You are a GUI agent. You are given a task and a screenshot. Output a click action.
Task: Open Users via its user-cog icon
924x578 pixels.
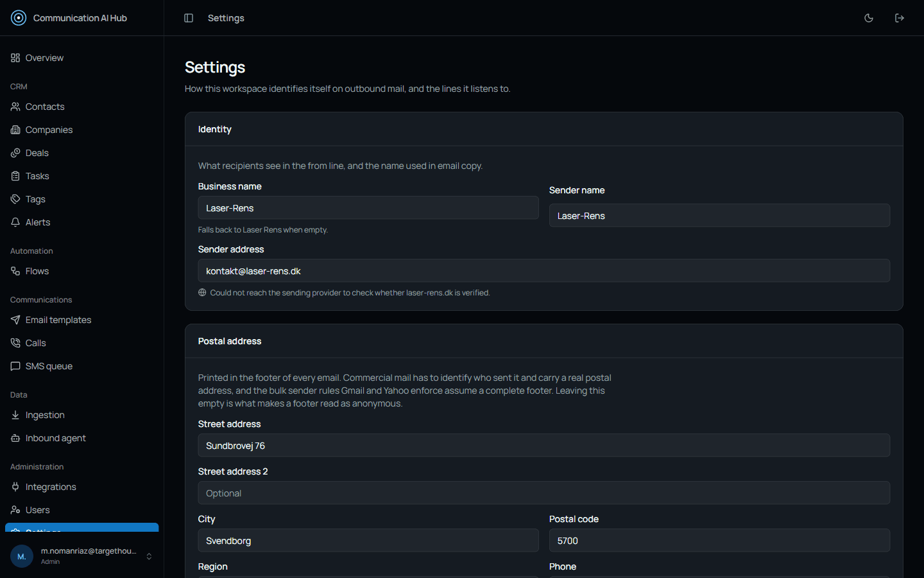[15, 510]
